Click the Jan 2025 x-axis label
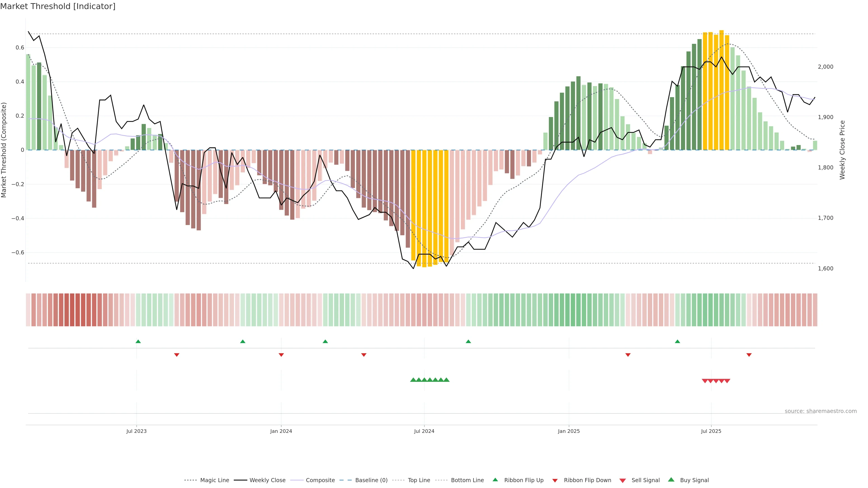Viewport: 868px width, 488px height. [x=568, y=431]
